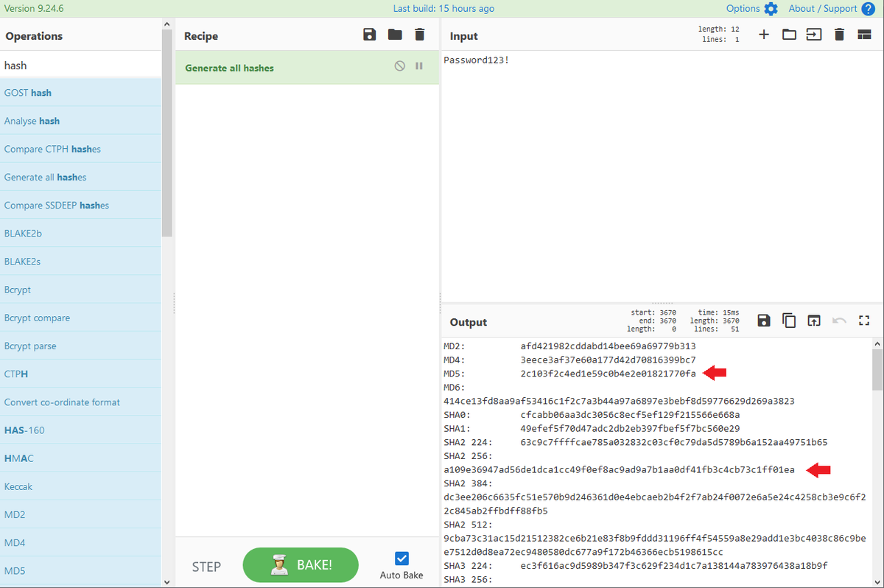The image size is (884, 588).
Task: Select Convert co-ordinate format operation
Action: coord(80,402)
